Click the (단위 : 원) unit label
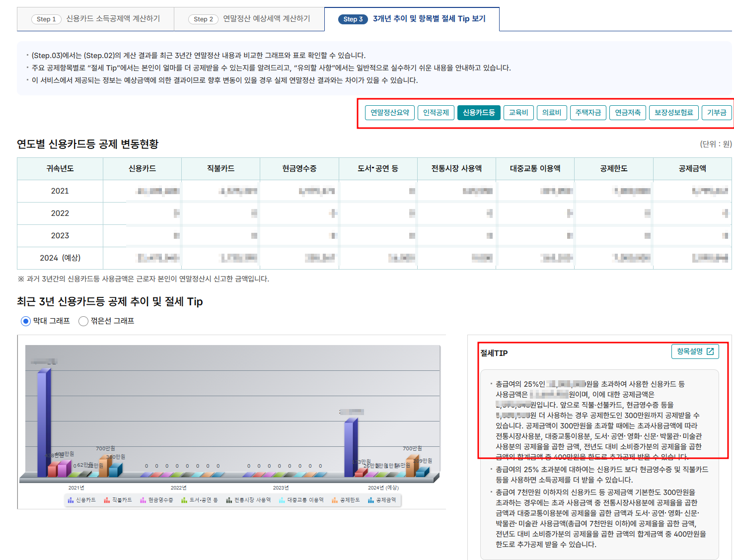Viewport: 734px width, 560px height. [716, 144]
